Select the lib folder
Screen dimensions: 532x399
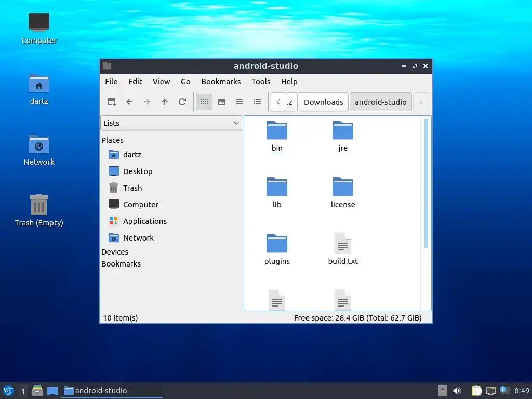(x=277, y=193)
